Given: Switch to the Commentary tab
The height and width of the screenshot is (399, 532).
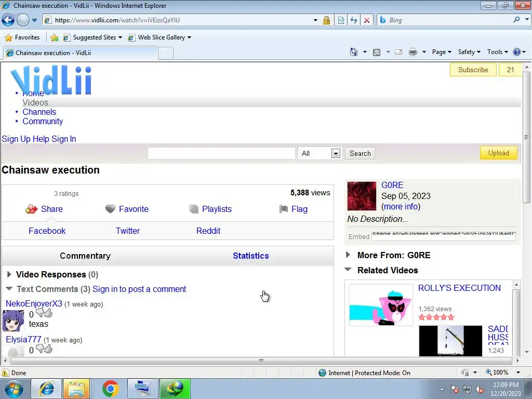Looking at the screenshot, I should coord(85,256).
